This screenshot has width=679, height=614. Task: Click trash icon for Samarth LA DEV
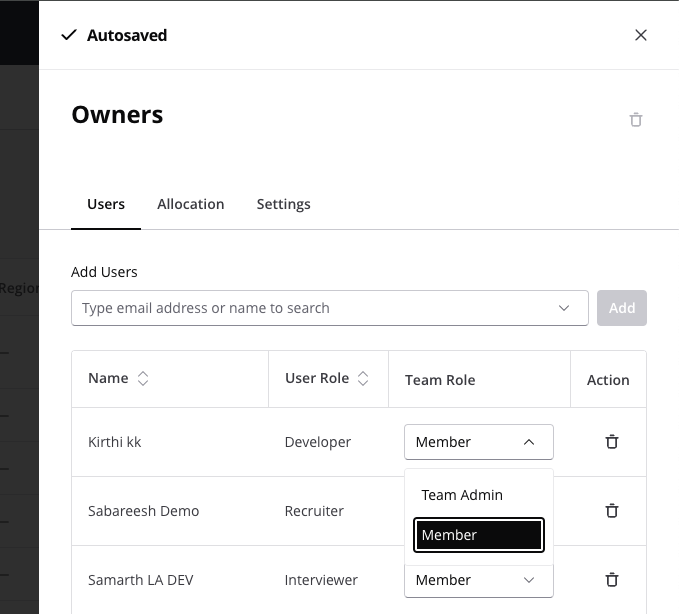[x=612, y=580]
